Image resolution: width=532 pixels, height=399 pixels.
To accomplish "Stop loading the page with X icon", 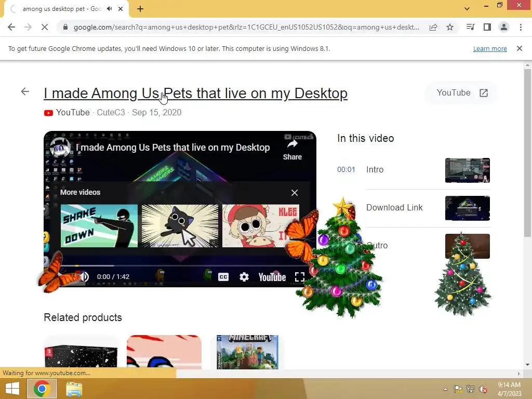I will [x=45, y=27].
